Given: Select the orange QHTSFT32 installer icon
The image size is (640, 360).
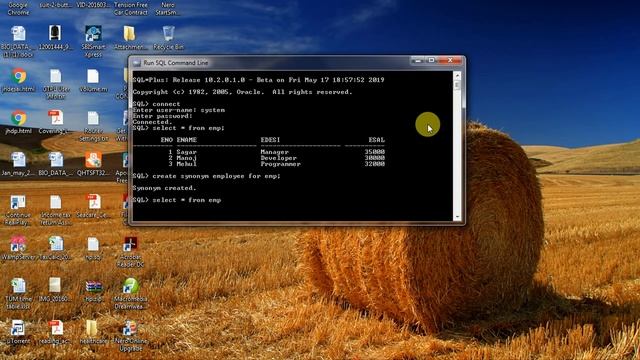Looking at the screenshot, I should 93,164.
